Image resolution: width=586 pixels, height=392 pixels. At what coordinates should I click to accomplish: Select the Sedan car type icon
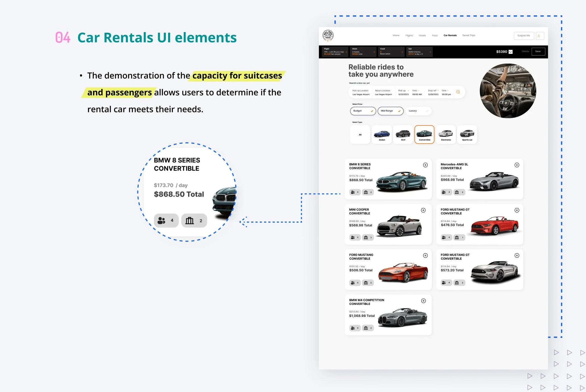pos(382,135)
